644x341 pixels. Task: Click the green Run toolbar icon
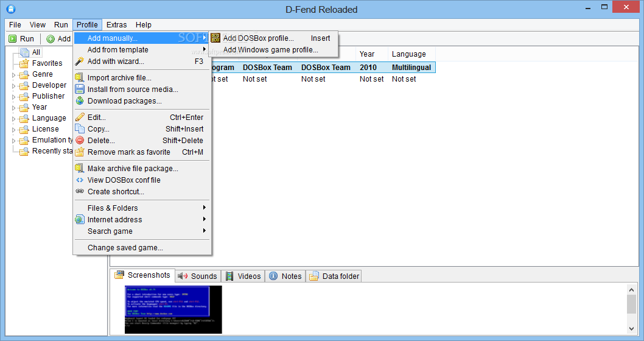pyautogui.click(x=13, y=38)
